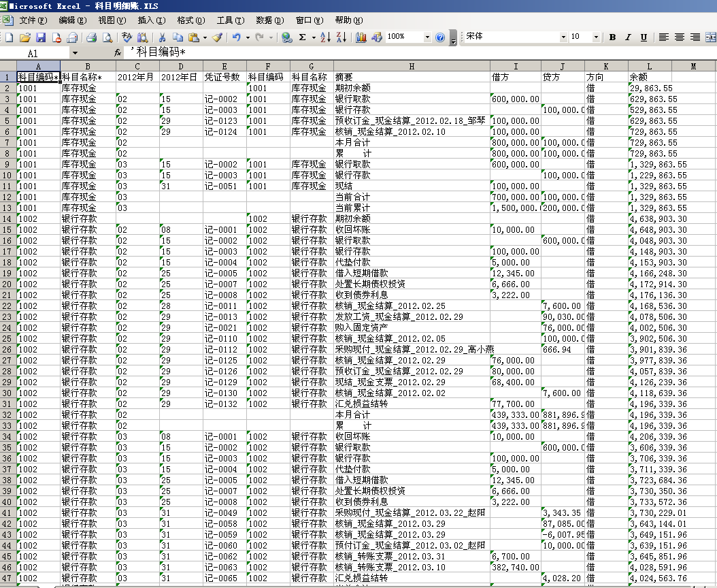717x588 pixels.
Task: Open the font size dropdown
Action: tap(597, 37)
